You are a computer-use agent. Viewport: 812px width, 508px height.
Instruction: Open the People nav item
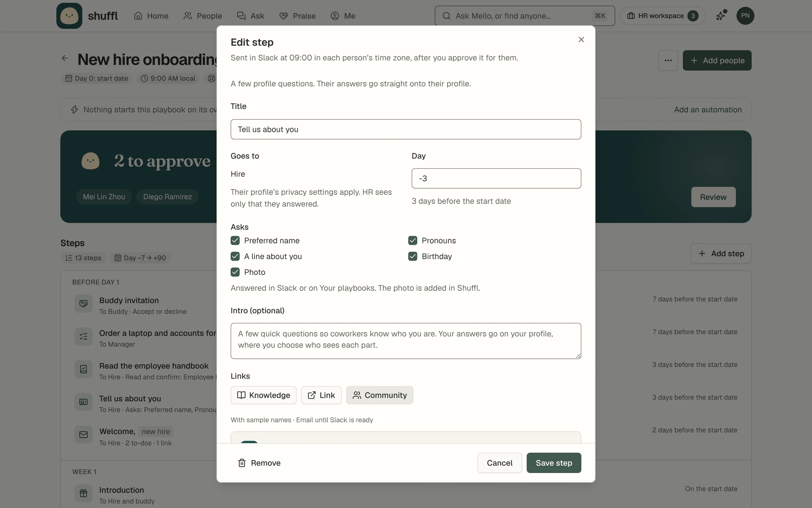click(x=203, y=16)
